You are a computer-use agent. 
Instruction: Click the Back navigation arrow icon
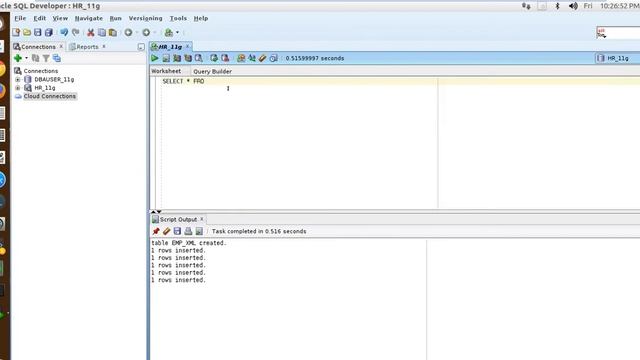point(128,32)
